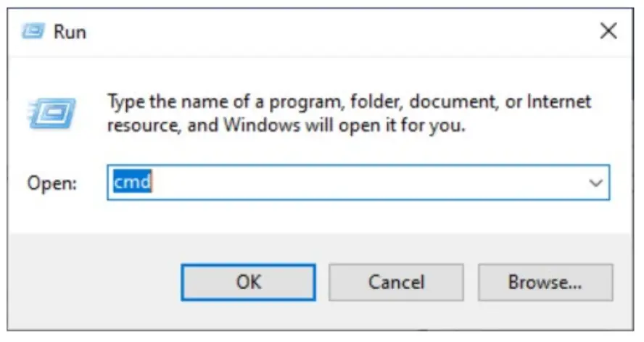The width and height of the screenshot is (644, 342).
Task: Click the "Run" title text
Action: (70, 32)
